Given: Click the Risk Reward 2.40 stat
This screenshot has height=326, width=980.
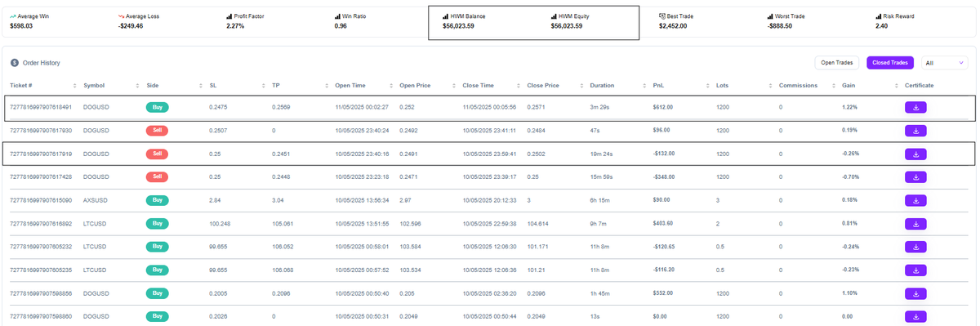Looking at the screenshot, I should tap(896, 20).
